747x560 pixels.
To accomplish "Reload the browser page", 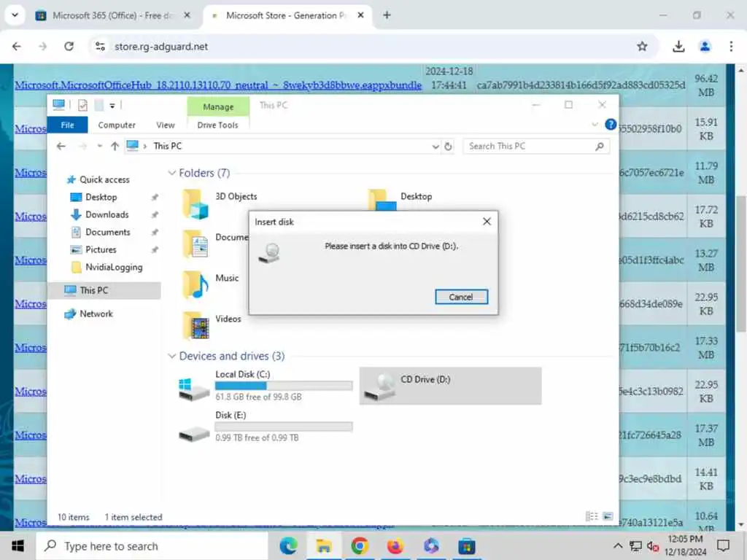I will point(69,46).
